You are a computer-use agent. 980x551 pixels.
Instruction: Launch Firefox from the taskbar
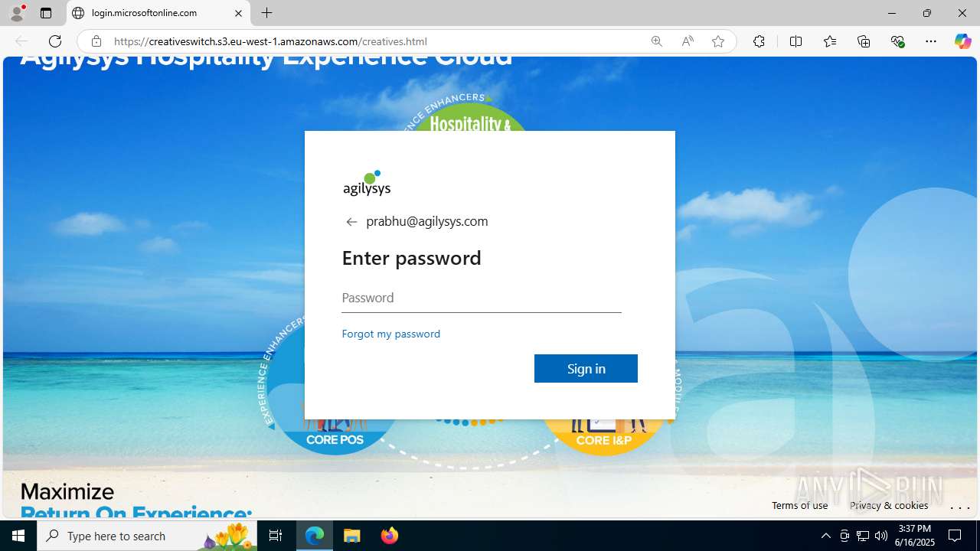[389, 536]
